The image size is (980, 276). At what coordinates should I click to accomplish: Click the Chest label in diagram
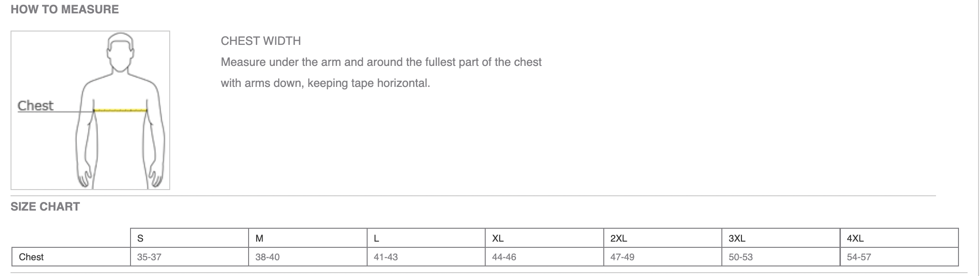coord(35,106)
